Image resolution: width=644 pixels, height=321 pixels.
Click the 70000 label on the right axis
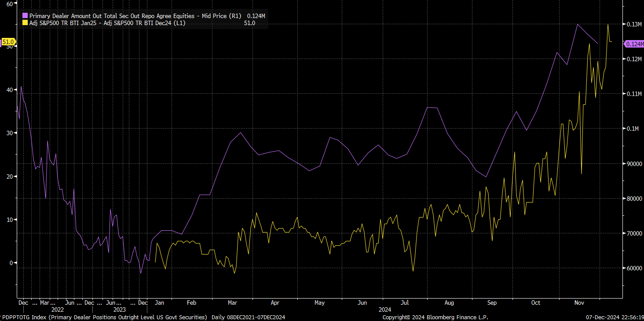point(634,233)
